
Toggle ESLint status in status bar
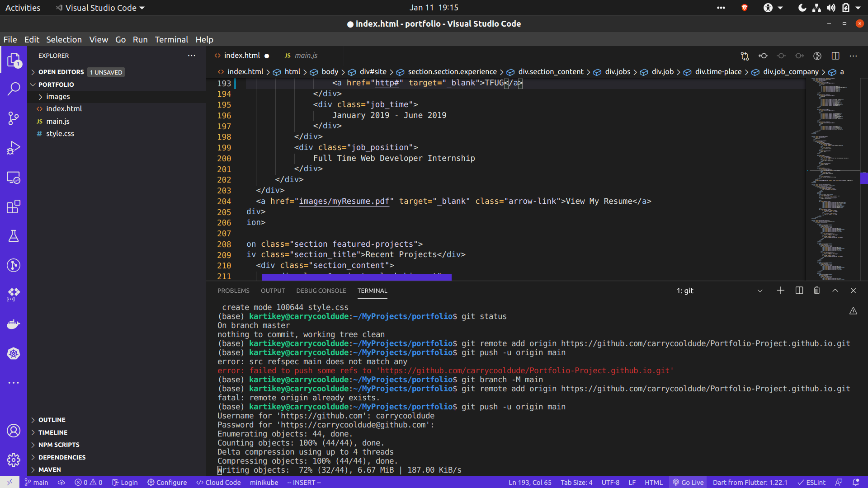click(811, 483)
